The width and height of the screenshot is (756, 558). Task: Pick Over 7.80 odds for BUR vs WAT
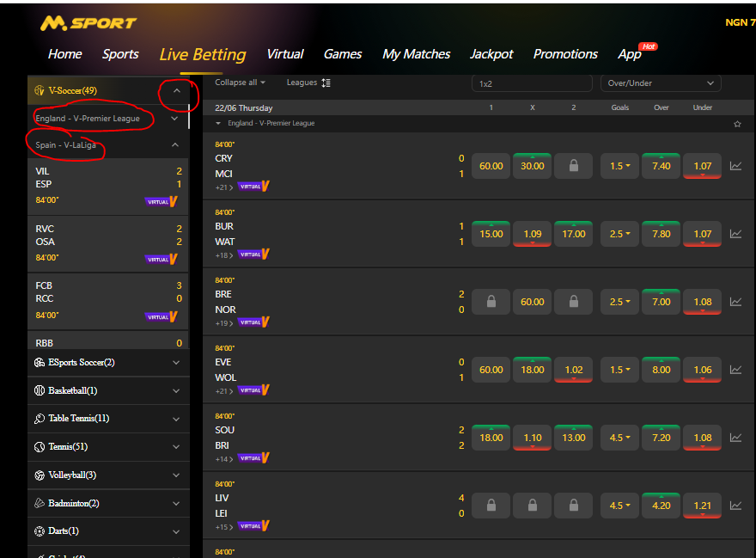click(x=661, y=234)
